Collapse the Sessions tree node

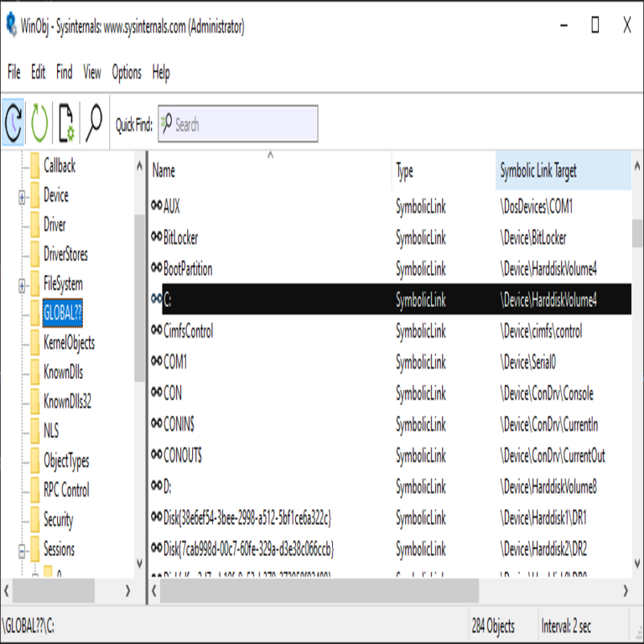tap(22, 551)
